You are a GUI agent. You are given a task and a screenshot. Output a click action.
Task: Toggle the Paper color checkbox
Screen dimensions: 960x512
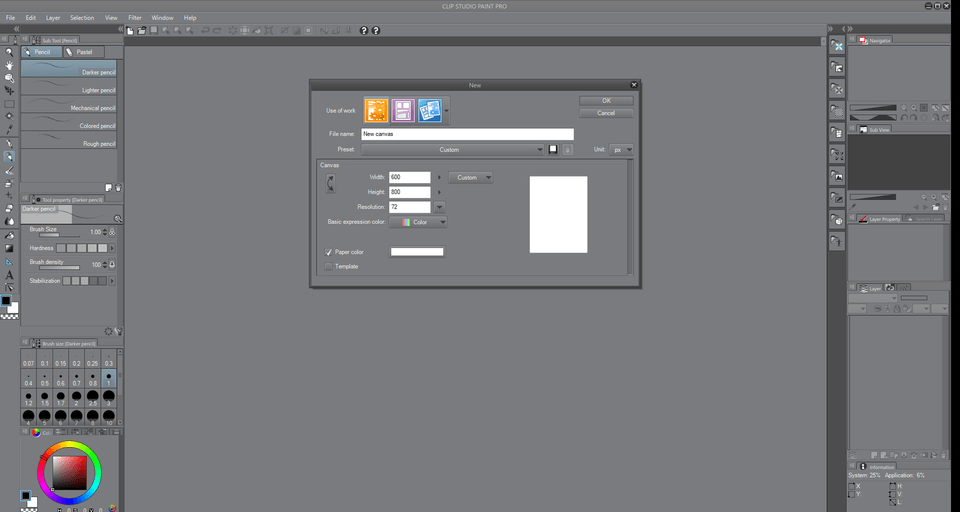click(328, 252)
